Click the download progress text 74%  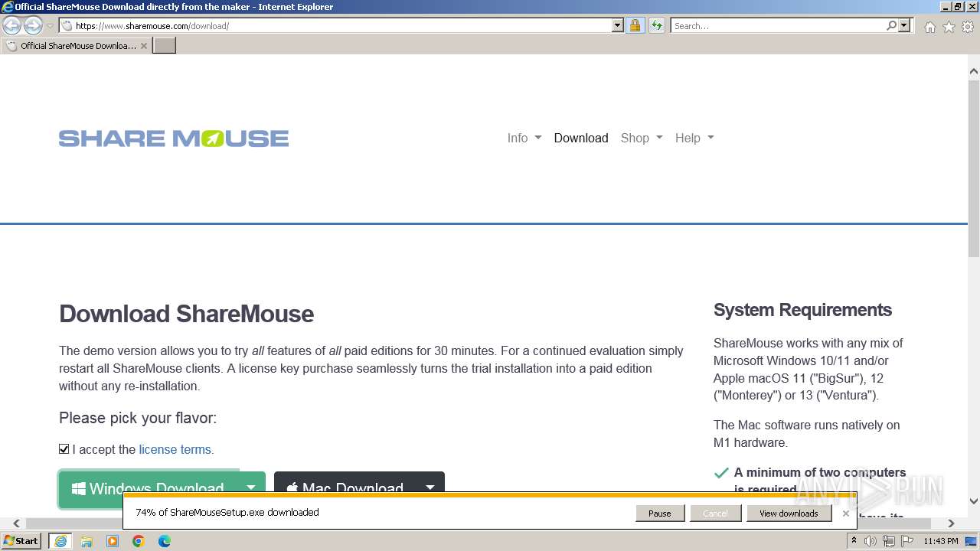click(227, 513)
